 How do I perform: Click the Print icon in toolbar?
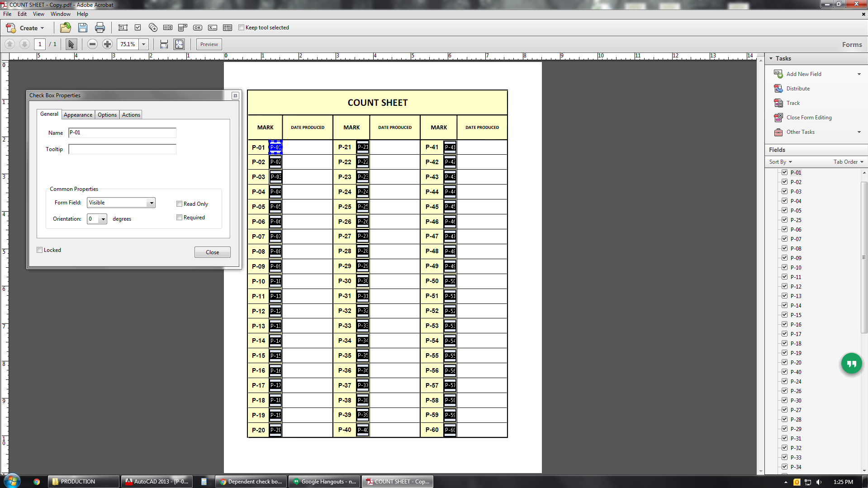click(x=100, y=28)
